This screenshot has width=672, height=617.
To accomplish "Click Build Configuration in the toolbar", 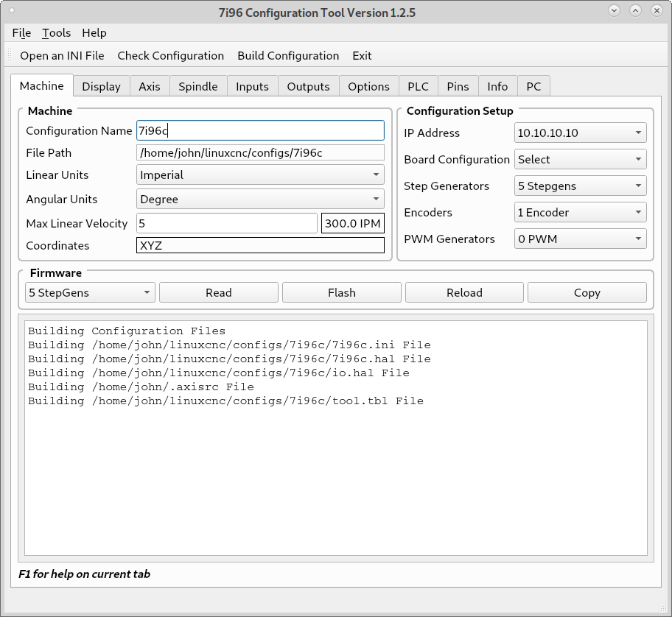I will click(x=288, y=56).
